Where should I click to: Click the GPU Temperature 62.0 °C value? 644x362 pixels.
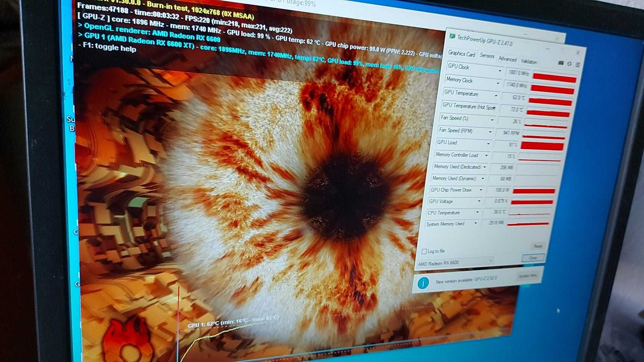(x=518, y=98)
